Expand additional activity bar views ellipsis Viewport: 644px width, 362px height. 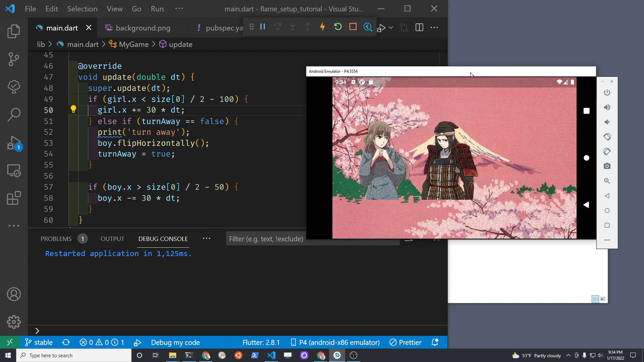coord(14,226)
